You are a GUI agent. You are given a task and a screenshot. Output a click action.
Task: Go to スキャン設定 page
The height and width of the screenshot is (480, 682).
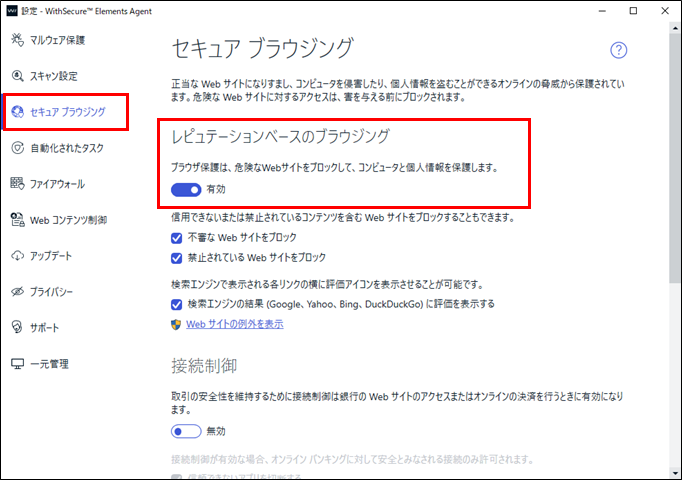53,76
